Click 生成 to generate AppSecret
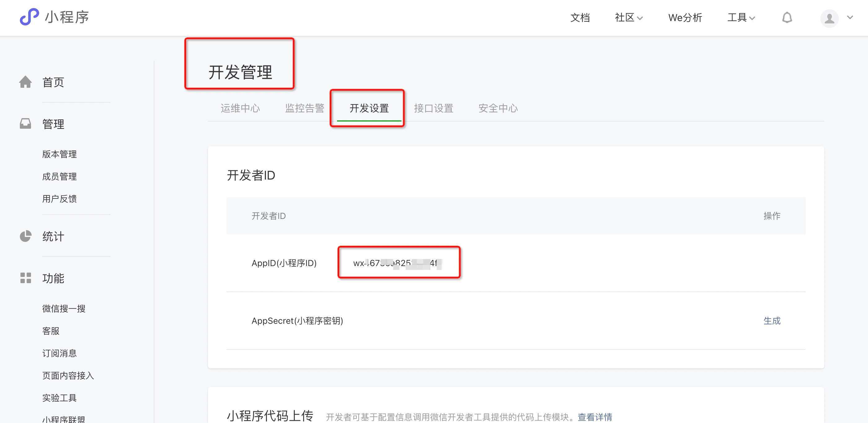The image size is (868, 423). [x=772, y=321]
